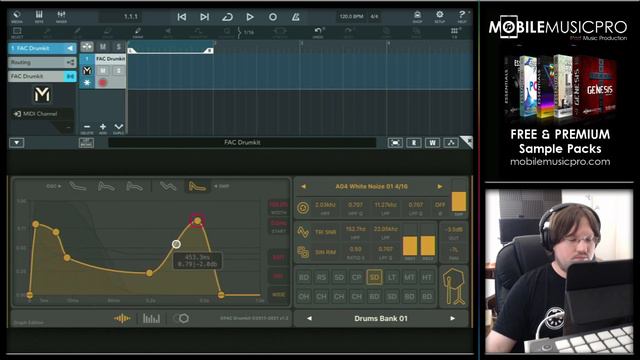Viewport: 640px width, 360px height.
Task: Select the SIN RM modulation mode
Action: [325, 252]
